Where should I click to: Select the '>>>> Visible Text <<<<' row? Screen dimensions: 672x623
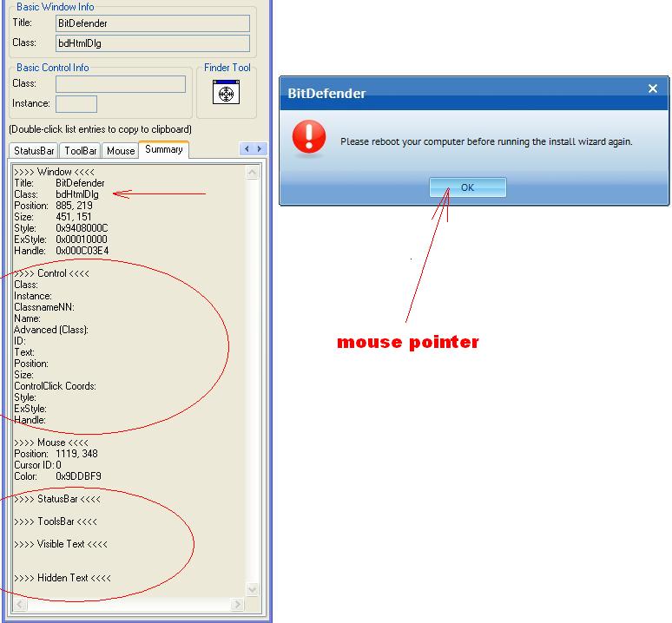click(x=61, y=544)
